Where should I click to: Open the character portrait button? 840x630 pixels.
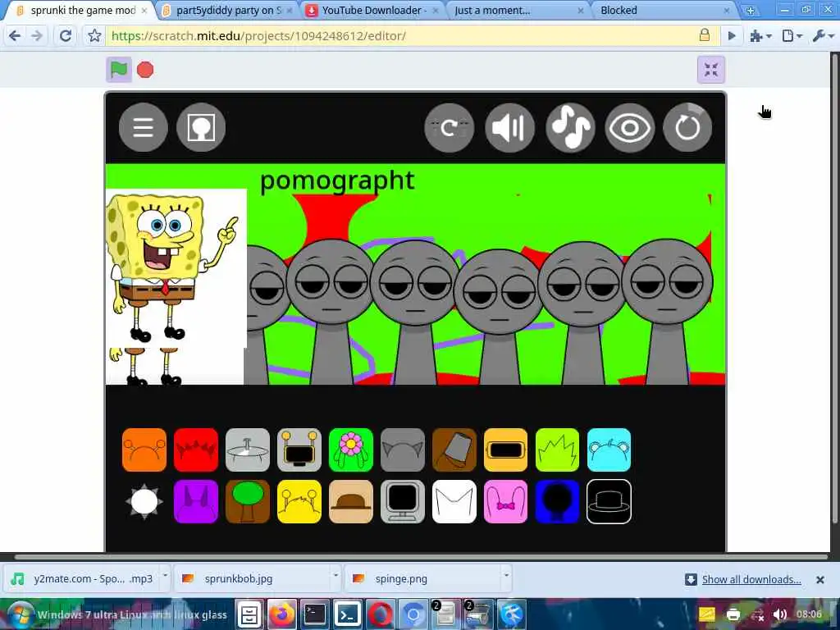point(201,127)
